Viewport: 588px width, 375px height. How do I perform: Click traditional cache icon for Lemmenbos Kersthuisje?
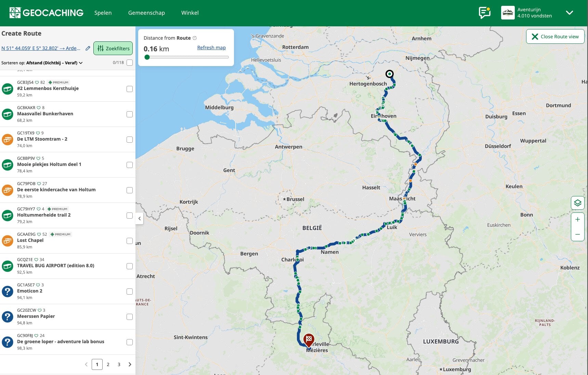coord(8,89)
